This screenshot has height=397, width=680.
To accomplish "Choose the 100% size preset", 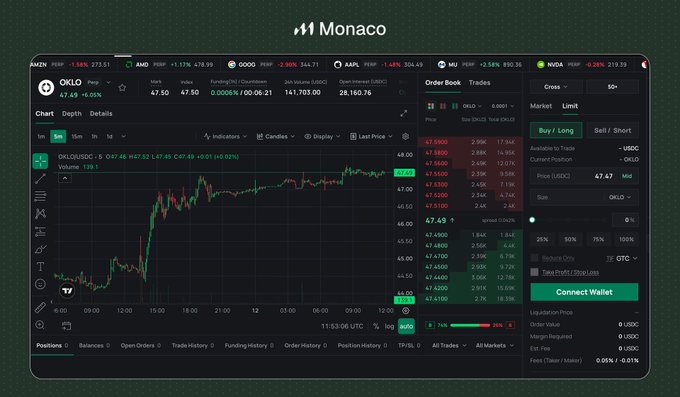I will (626, 240).
